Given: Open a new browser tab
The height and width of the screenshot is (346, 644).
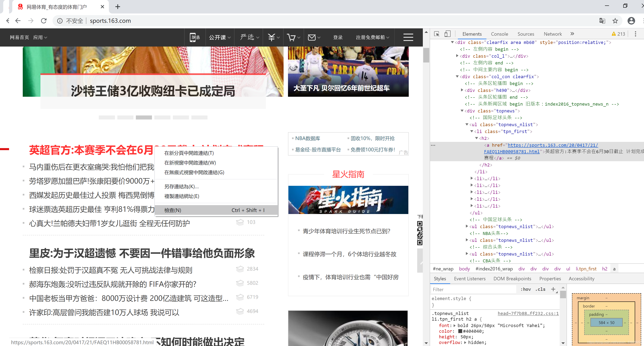Looking at the screenshot, I should [118, 6].
